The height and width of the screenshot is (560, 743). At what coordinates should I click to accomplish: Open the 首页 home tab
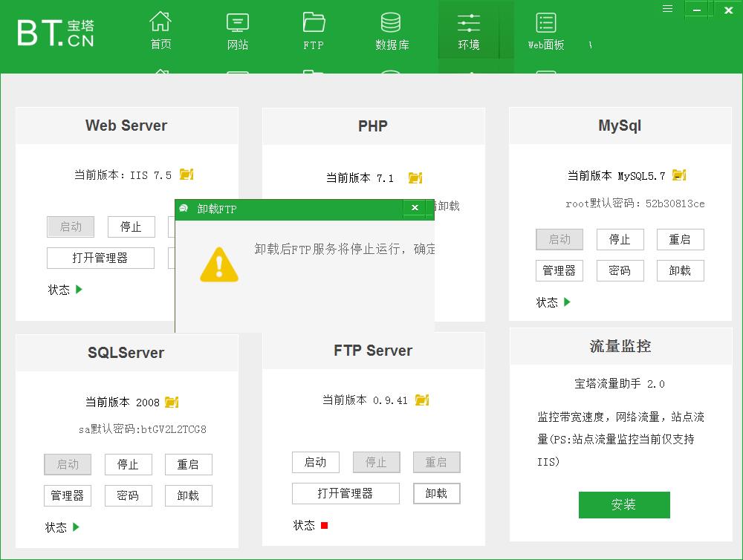160,30
